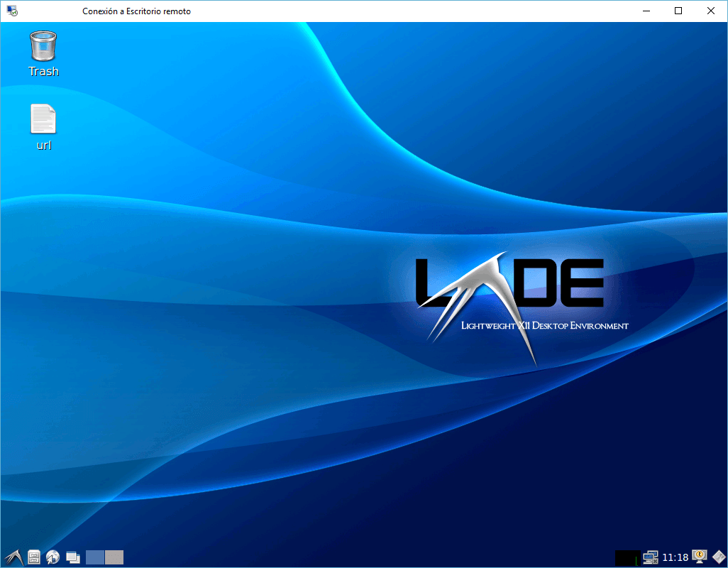Select the Trash desktop icon
This screenshot has height=568, width=728.
43,45
